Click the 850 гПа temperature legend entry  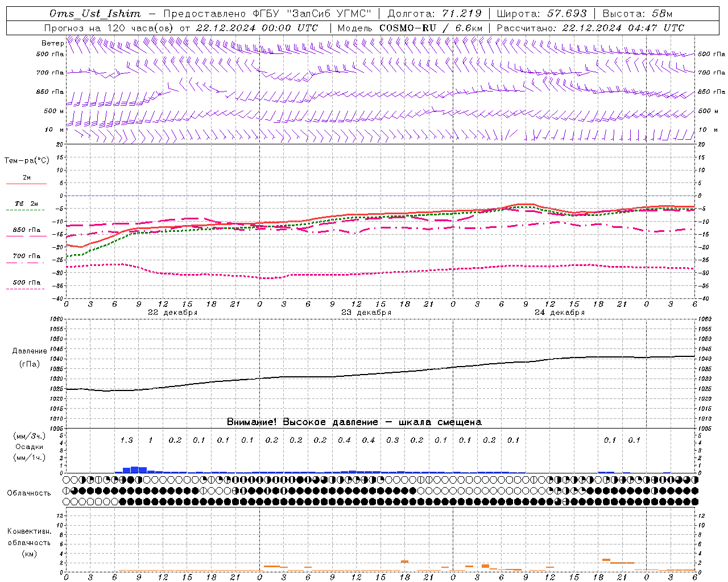[27, 230]
